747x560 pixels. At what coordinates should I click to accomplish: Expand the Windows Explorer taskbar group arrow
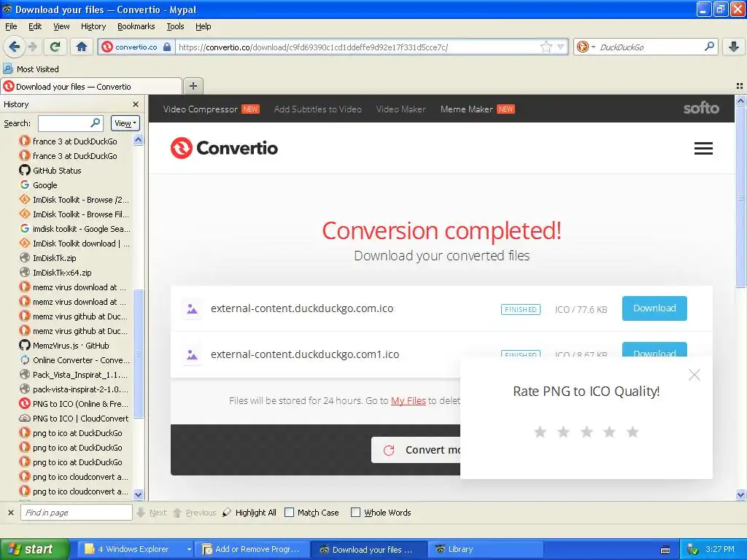tap(189, 550)
